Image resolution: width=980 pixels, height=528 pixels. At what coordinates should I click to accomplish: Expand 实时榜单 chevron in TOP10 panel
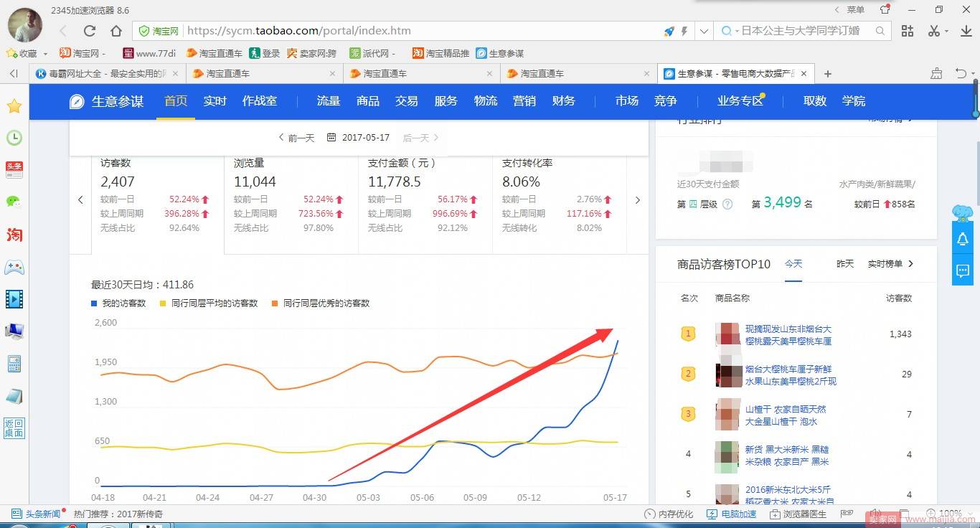coord(911,264)
